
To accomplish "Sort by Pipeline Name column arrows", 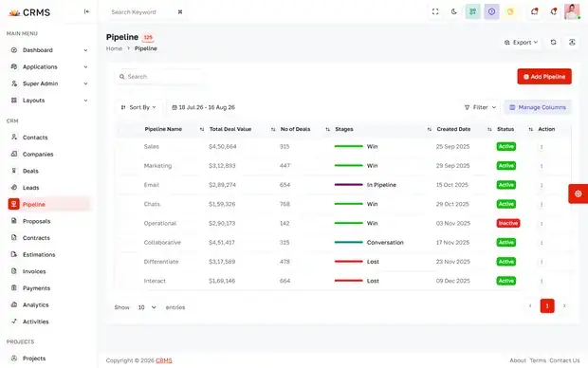I will point(202,129).
